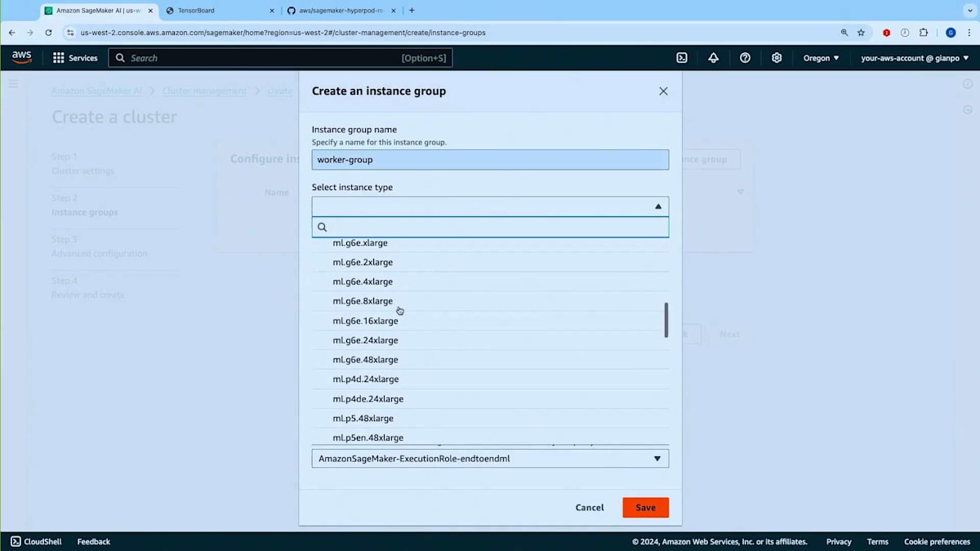Click Save in the instance group dialog
Screen dimensions: 980x551
point(645,508)
